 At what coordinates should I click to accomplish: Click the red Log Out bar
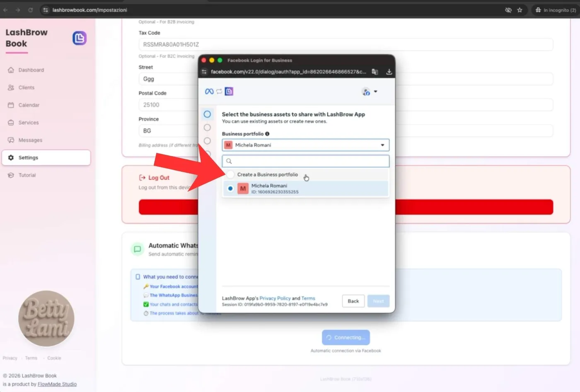(346, 207)
